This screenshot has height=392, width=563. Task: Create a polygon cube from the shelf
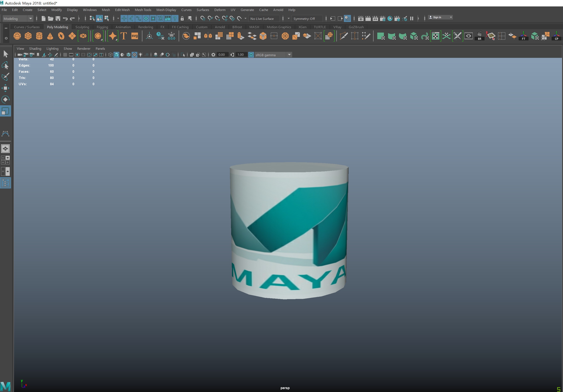point(28,36)
